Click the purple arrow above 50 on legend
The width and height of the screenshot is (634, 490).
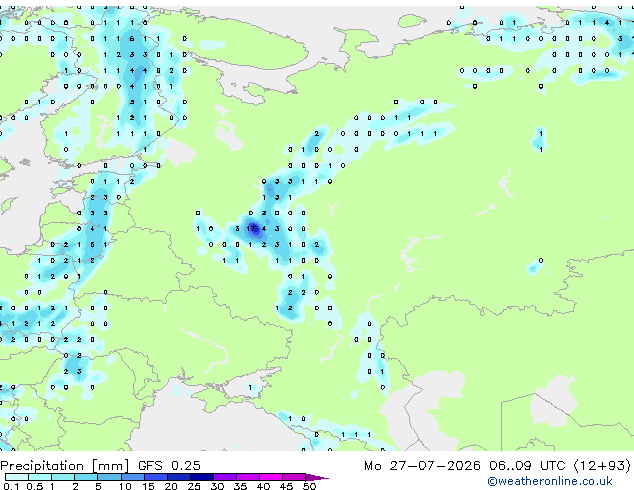click(317, 477)
